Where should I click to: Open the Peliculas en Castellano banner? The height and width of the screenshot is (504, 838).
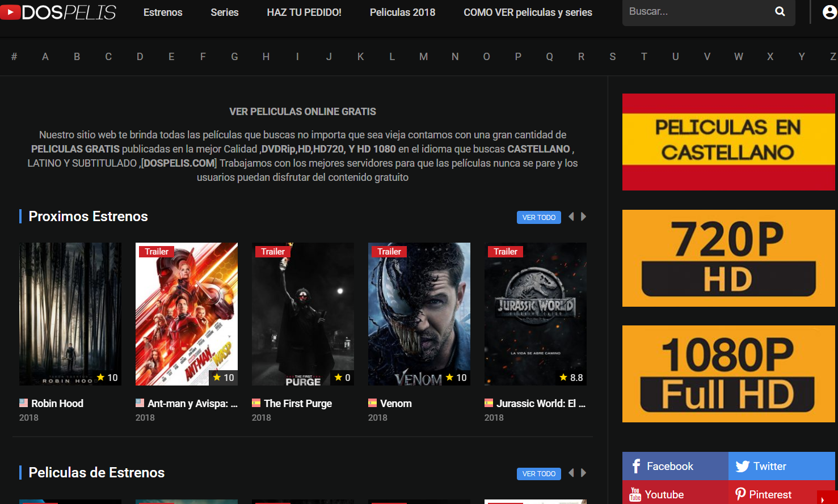tap(728, 142)
